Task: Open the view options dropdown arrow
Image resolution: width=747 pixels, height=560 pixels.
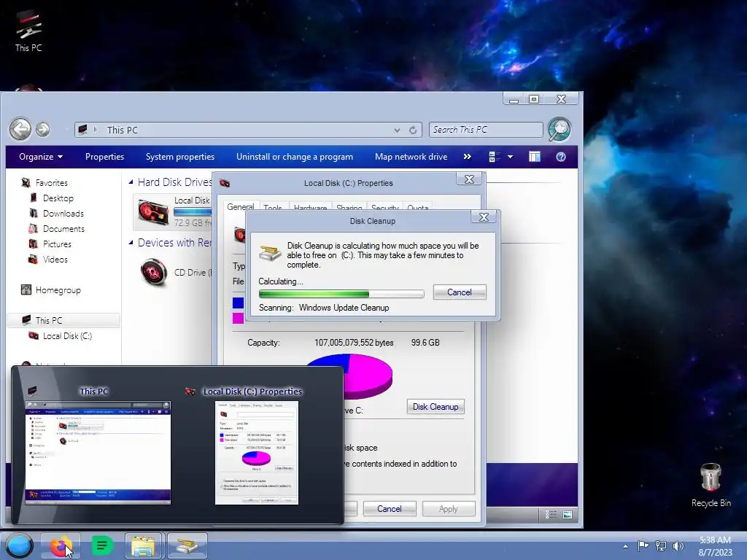Action: (510, 157)
